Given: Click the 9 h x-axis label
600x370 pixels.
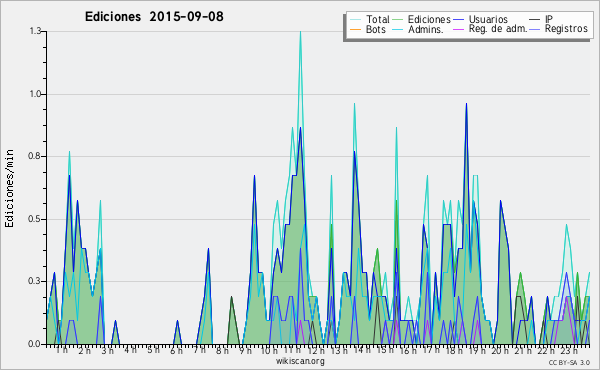Looking at the screenshot, I should pos(246,350).
